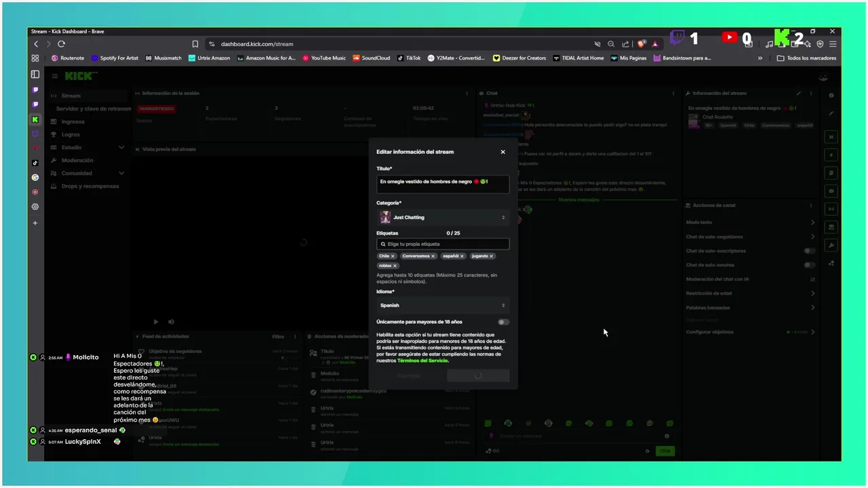Open the Filtro option in Feed de actividades

point(278,336)
